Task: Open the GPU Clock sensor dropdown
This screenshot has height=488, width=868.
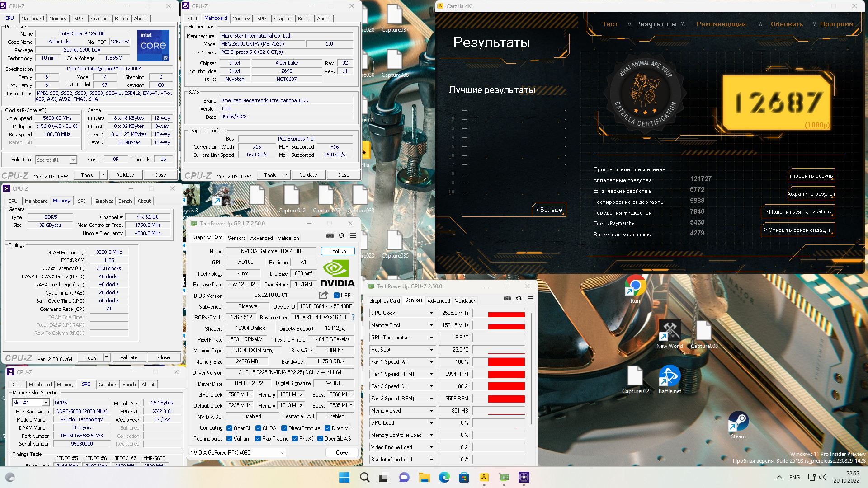Action: (431, 313)
